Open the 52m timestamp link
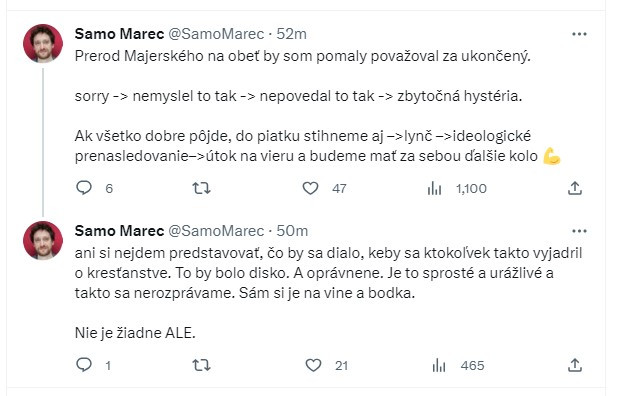617x396 pixels. coord(292,34)
